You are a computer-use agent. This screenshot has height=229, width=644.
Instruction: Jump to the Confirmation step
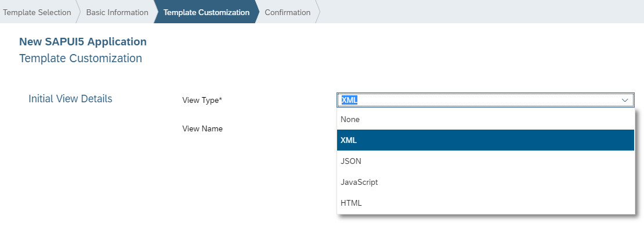tap(288, 12)
